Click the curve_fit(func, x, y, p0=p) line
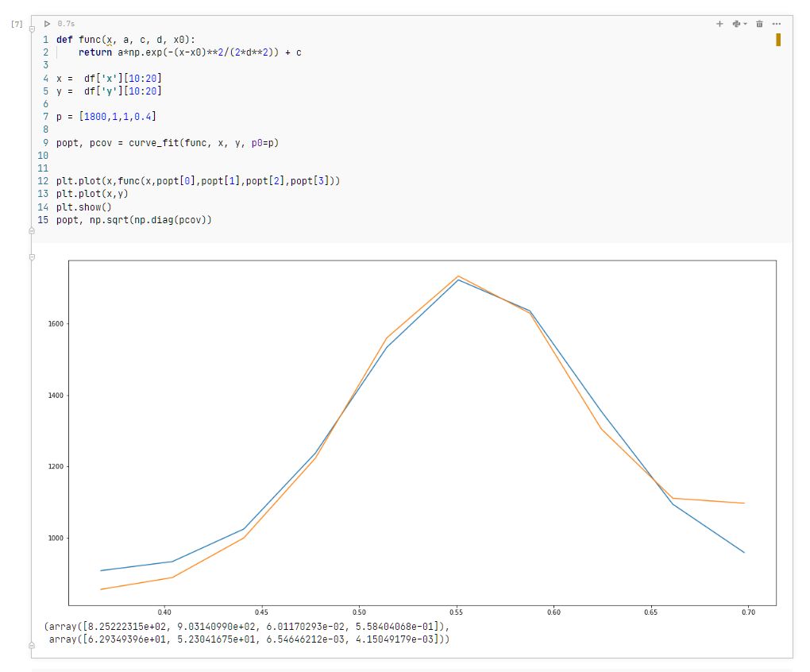Image resolution: width=810 pixels, height=672 pixels. click(168, 142)
